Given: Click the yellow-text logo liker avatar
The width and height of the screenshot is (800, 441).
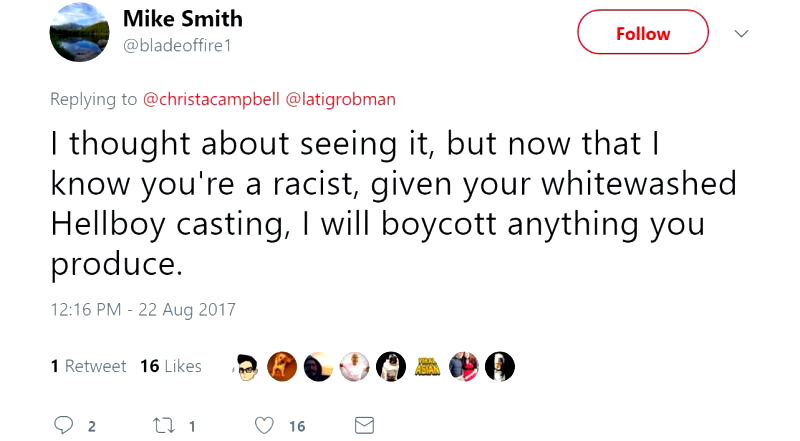Looking at the screenshot, I should tap(428, 367).
